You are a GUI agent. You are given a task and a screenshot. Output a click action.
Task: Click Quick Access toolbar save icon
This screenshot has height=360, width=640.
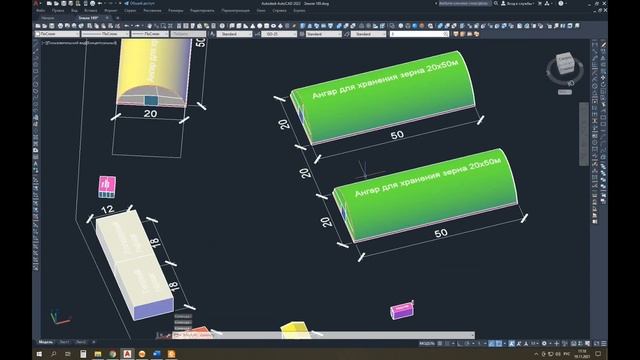(64, 3)
